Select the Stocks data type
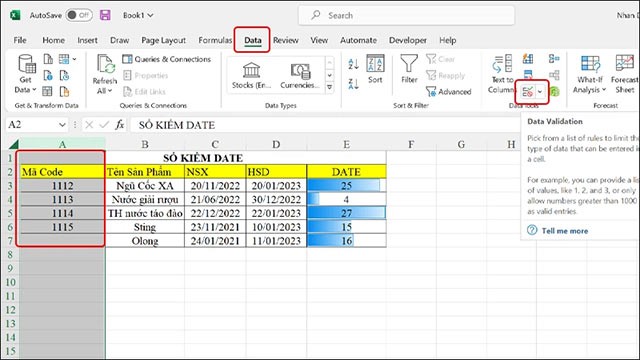 click(251, 76)
